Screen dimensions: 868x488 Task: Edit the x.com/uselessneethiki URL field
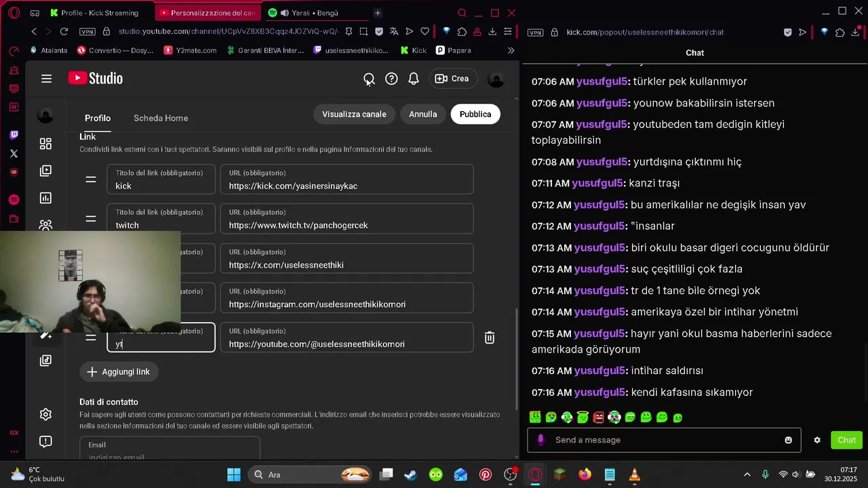[x=347, y=258]
